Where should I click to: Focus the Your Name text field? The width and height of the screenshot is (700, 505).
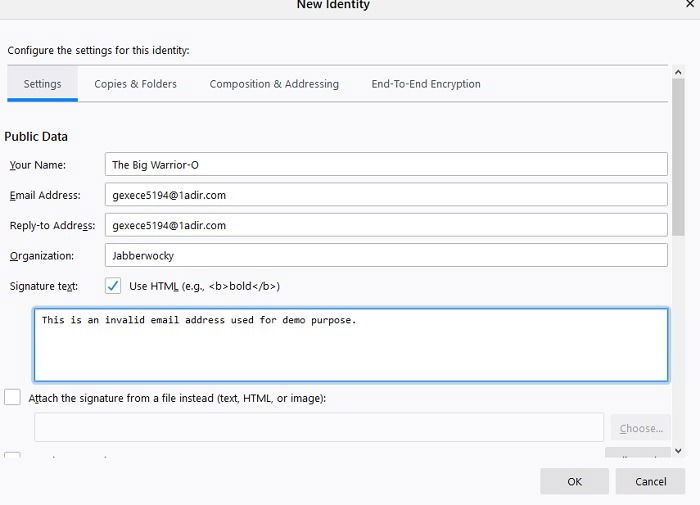click(385, 165)
